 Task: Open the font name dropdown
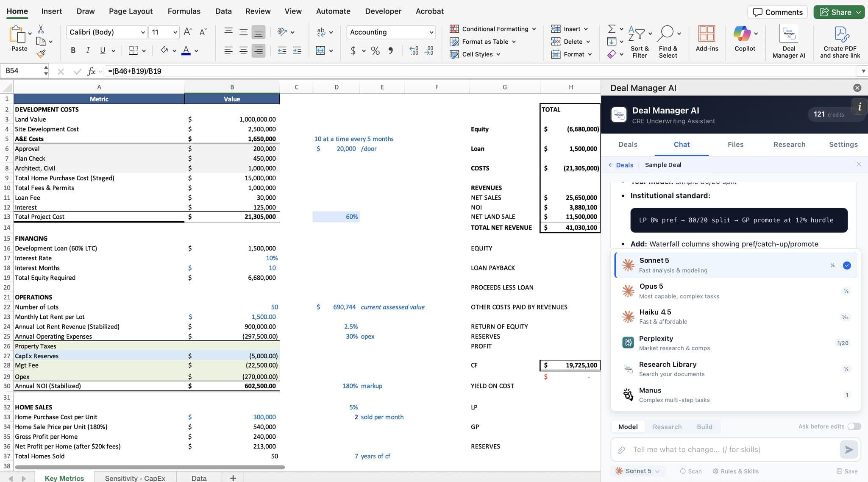point(143,32)
